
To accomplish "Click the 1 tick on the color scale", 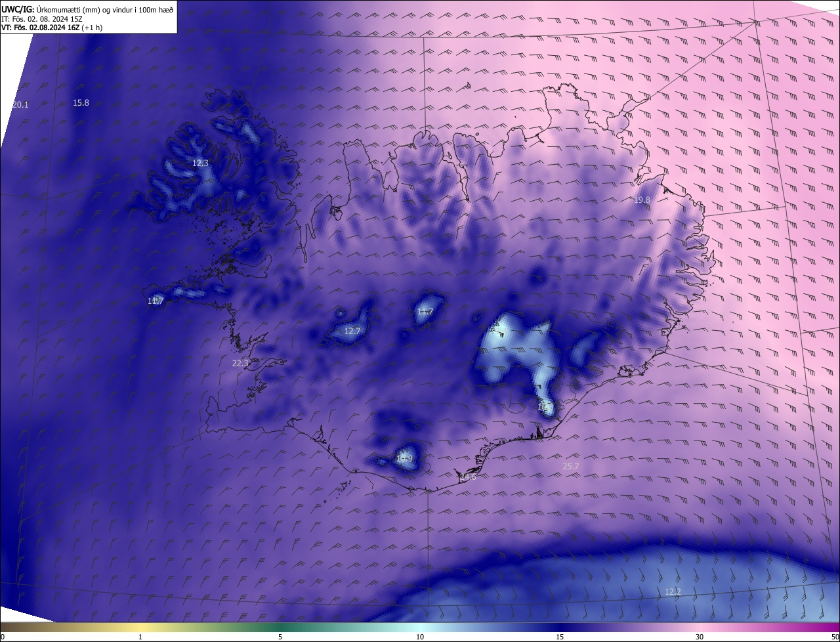I will 140,637.
